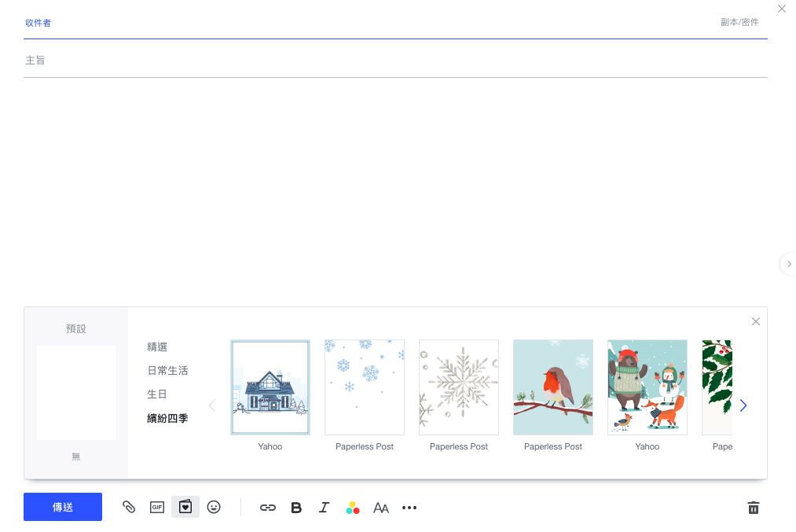Image resolution: width=796 pixels, height=532 pixels.
Task: Expand the collapsed side panel arrow
Action: [787, 264]
